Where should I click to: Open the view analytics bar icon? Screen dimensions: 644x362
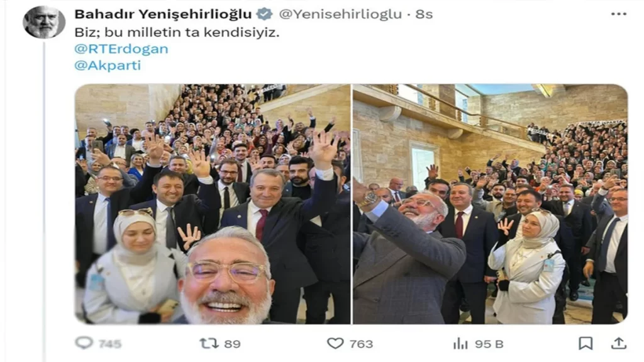click(460, 344)
